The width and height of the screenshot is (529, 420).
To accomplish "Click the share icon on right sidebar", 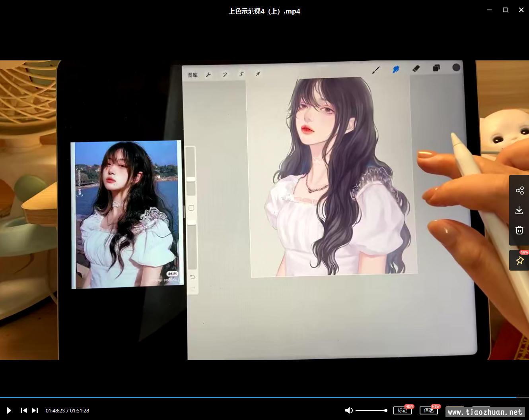I will [519, 191].
